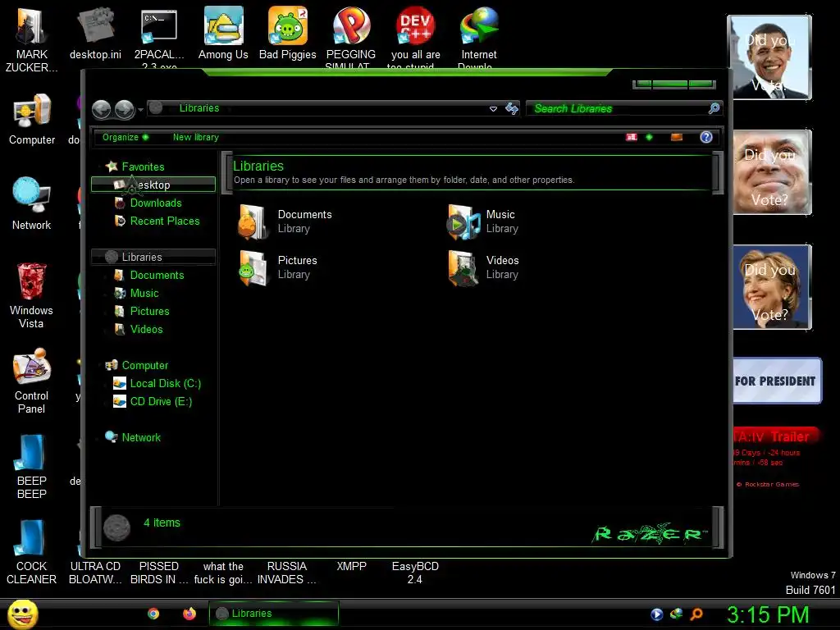Screen dimensions: 840x630
Task: Refresh the Libraries view
Action: 512,109
